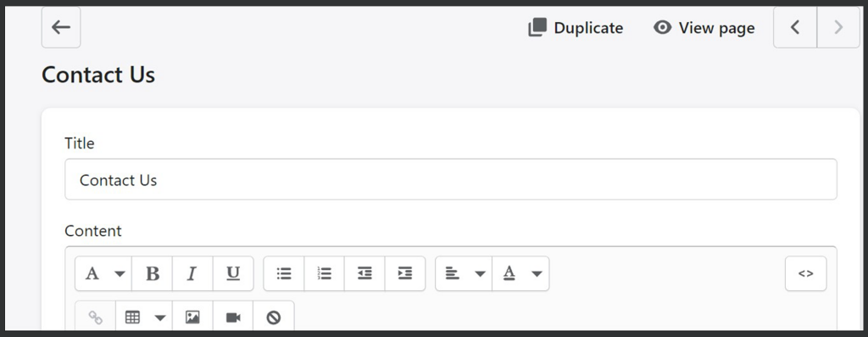Duplicate the Contact Us page
This screenshot has width=868, height=337.
(576, 28)
